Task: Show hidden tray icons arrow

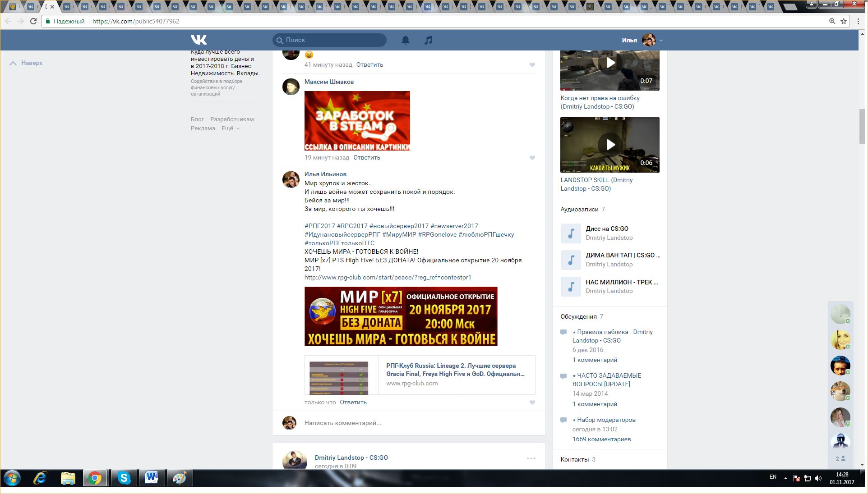Action: pos(785,478)
